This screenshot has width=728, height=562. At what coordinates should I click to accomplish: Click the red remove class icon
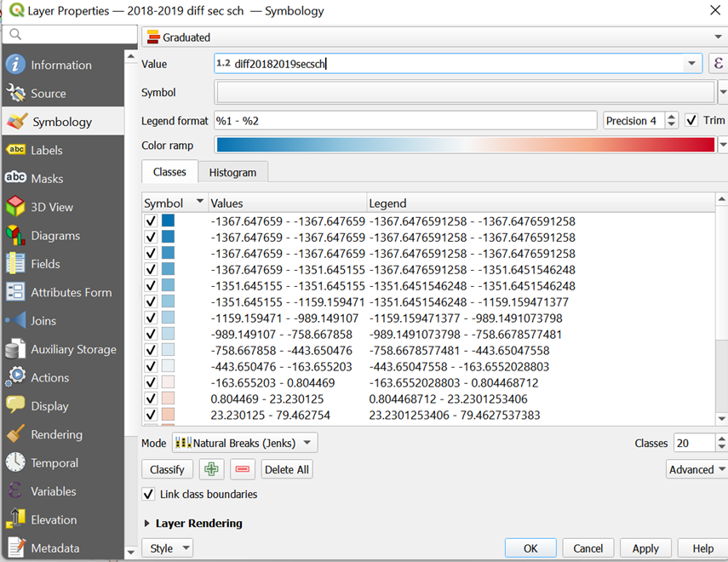(x=243, y=469)
